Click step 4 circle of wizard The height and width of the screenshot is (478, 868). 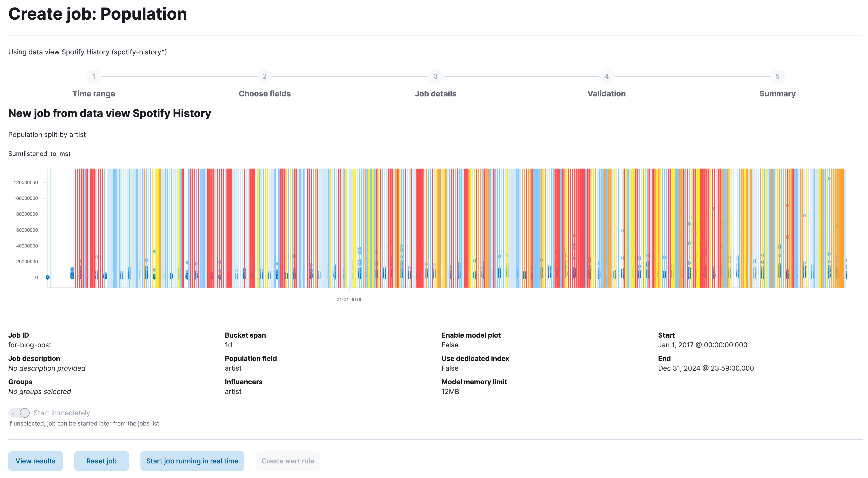point(607,77)
